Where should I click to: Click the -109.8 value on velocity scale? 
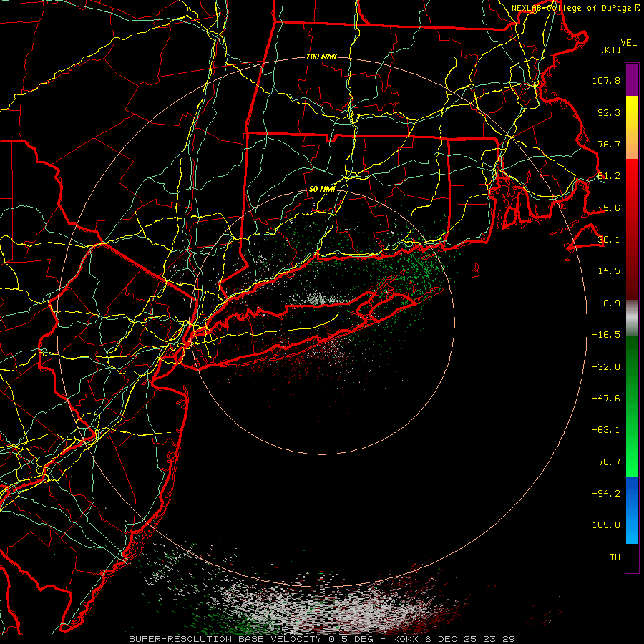603,525
